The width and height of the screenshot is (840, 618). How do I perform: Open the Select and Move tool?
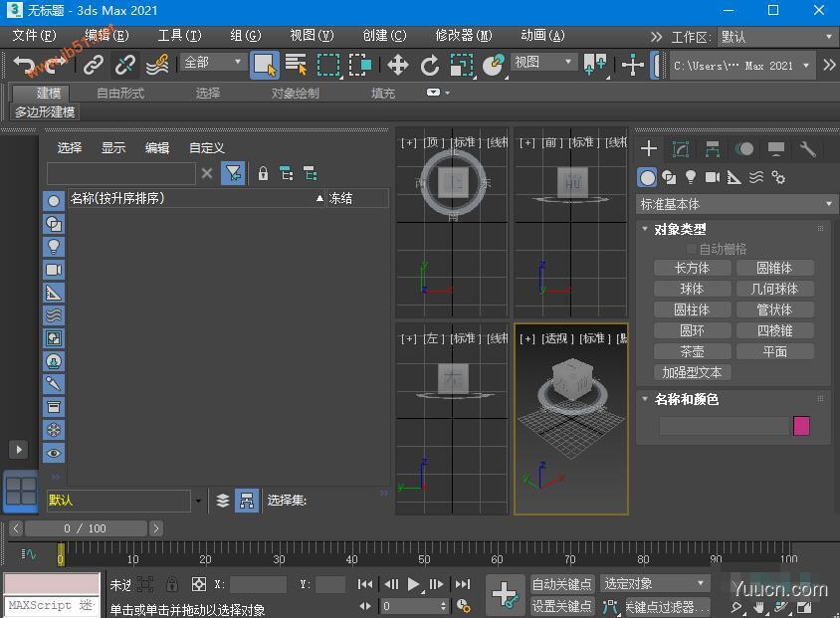point(398,63)
